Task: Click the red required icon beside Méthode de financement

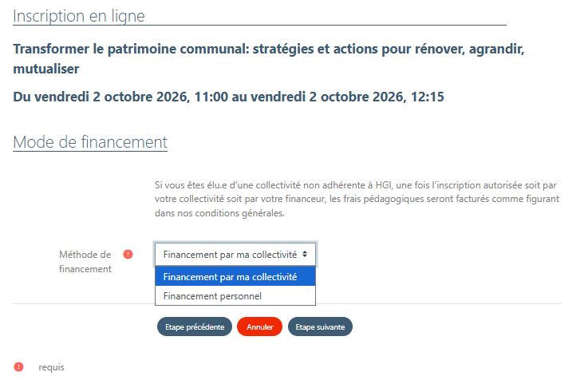Action: pos(128,255)
